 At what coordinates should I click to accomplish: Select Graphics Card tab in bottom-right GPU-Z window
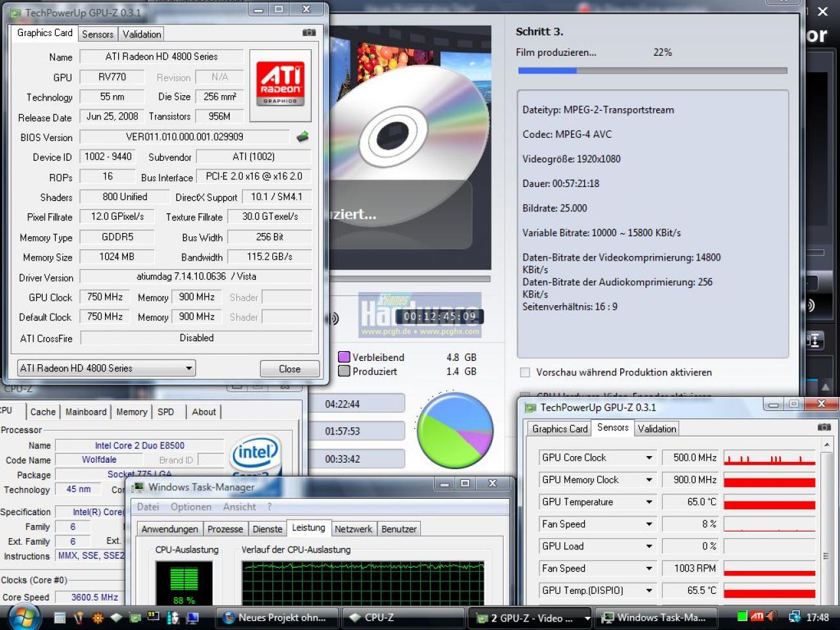560,429
